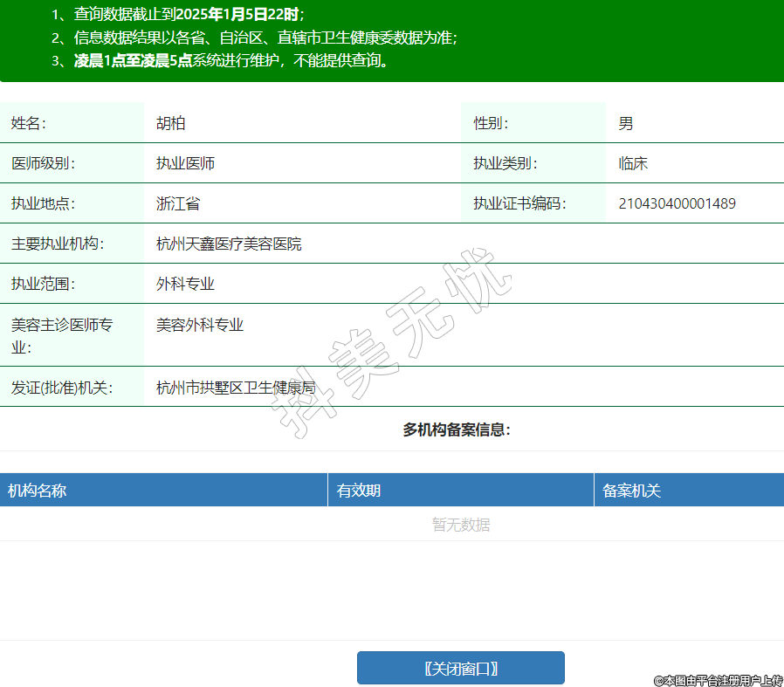Click the 外科专业 practice scope value
784x687 pixels.
[185, 285]
